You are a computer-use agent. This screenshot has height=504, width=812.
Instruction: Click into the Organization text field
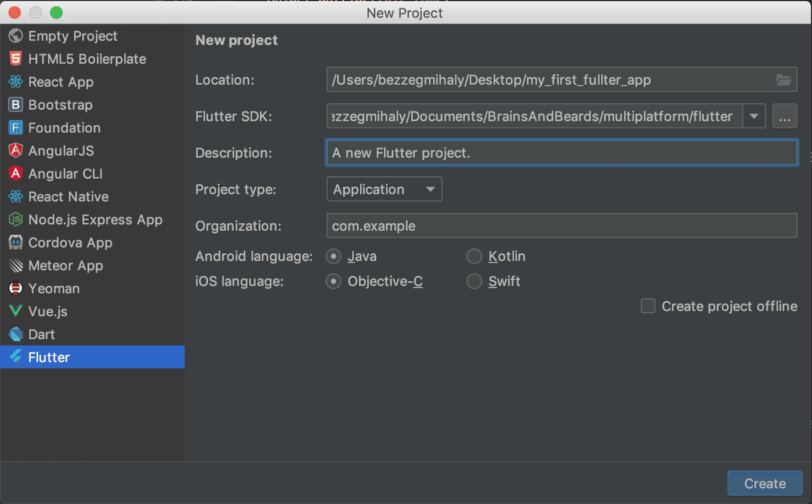point(561,226)
